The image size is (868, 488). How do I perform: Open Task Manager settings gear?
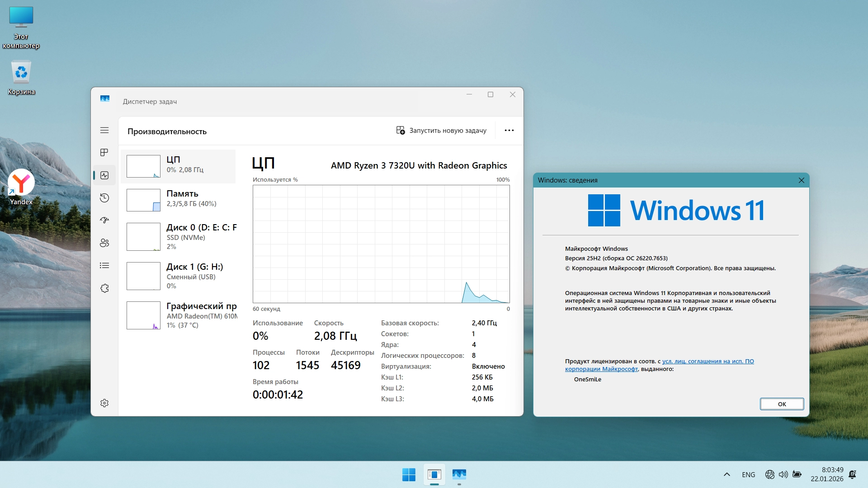tap(104, 403)
